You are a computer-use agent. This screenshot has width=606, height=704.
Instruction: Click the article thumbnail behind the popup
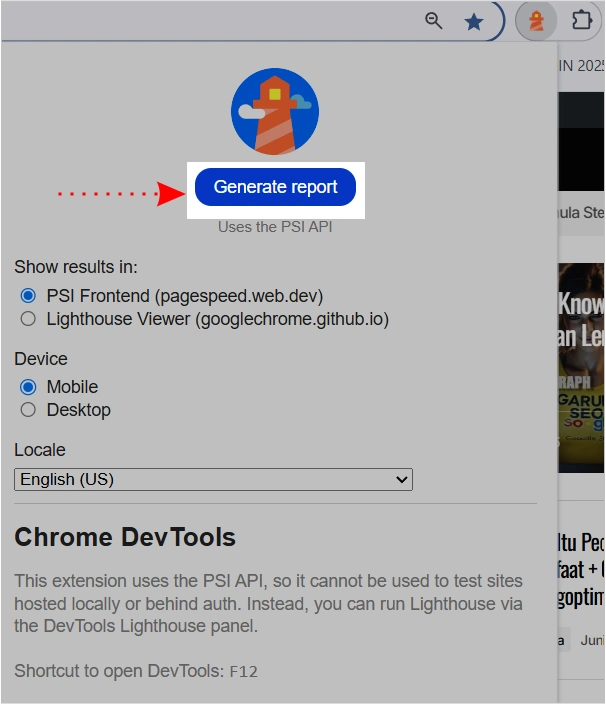pyautogui.click(x=581, y=368)
